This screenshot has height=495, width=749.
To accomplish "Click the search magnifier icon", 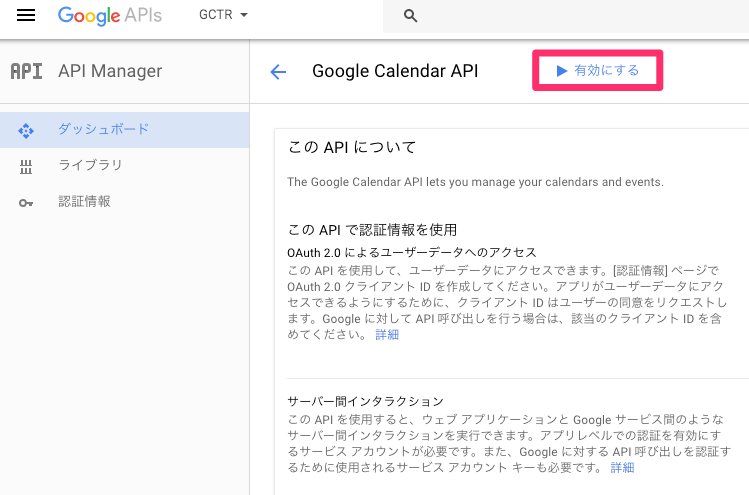I will click(x=410, y=16).
